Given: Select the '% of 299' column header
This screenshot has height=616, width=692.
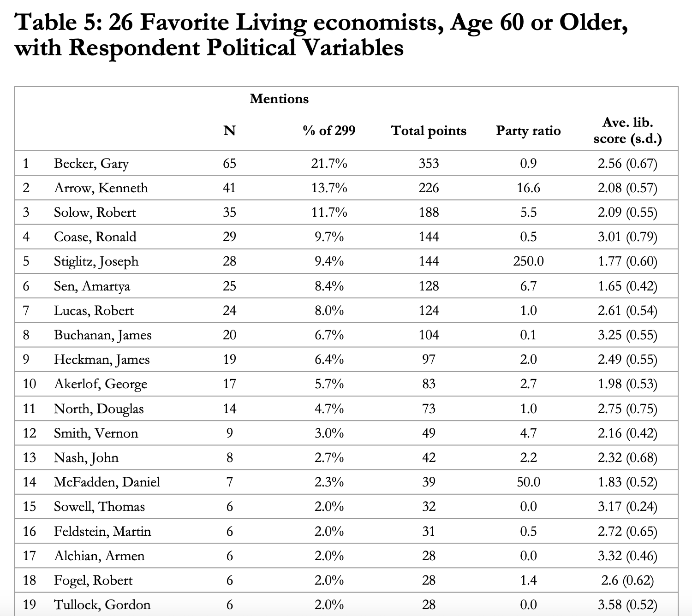Looking at the screenshot, I should click(329, 131).
